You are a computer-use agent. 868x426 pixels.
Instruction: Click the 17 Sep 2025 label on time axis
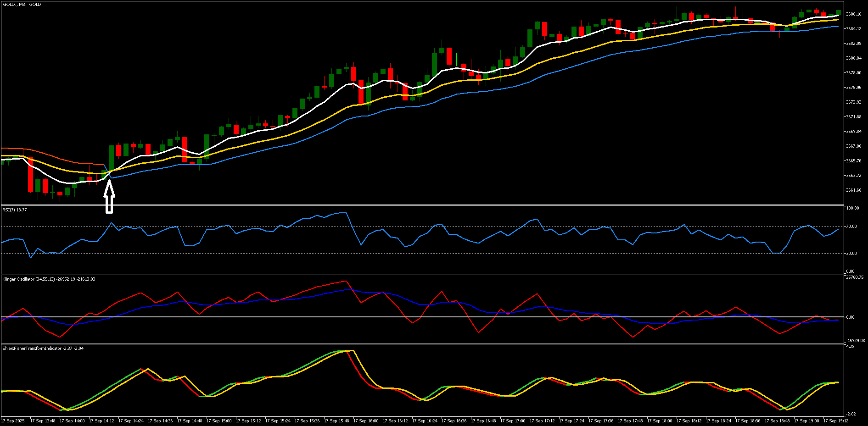point(13,420)
